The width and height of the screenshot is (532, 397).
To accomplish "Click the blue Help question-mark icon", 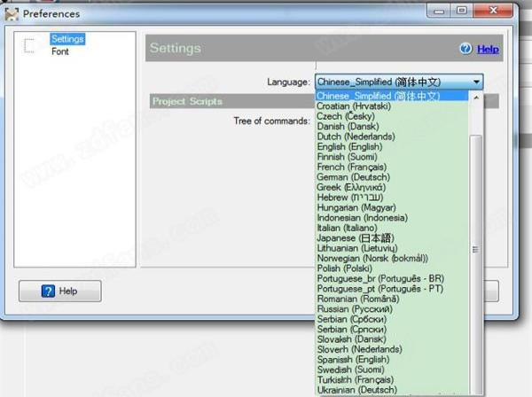I will coord(465,50).
